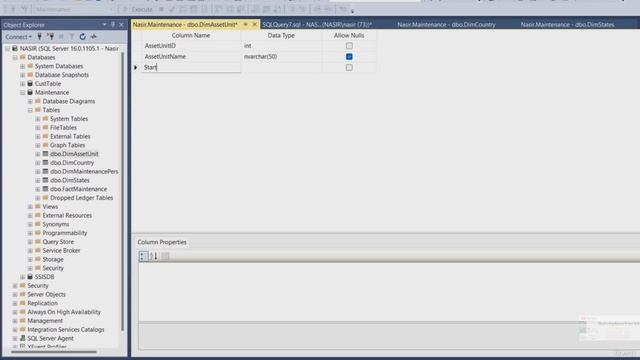Click the Allow Nulls header

coord(349,36)
